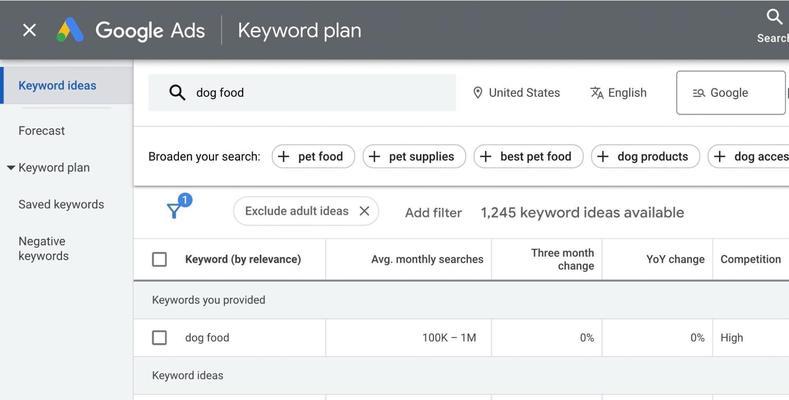The width and height of the screenshot is (789, 400).
Task: Add pet food to broaden search
Action: click(x=313, y=156)
